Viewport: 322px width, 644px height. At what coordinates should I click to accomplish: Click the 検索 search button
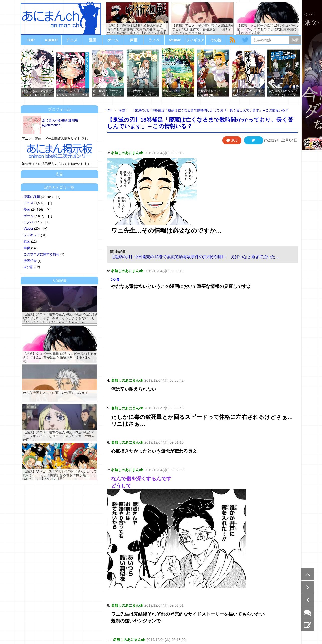point(295,40)
